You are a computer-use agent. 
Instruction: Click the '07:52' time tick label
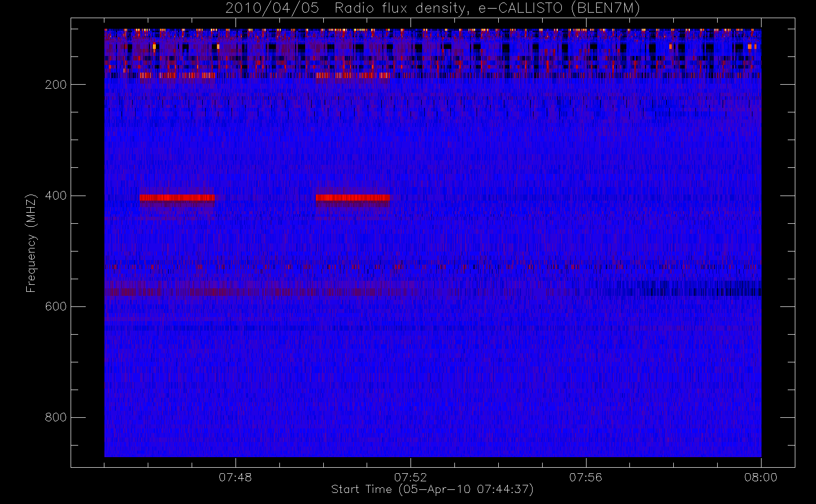[x=410, y=477]
